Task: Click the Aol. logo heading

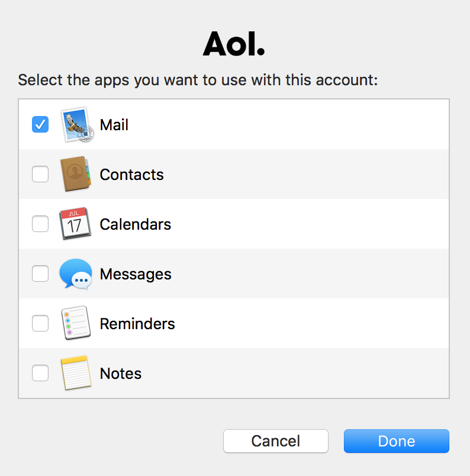Action: coord(234,43)
